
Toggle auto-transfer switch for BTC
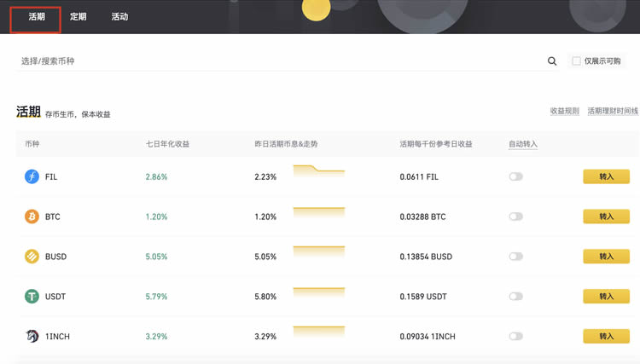click(515, 217)
